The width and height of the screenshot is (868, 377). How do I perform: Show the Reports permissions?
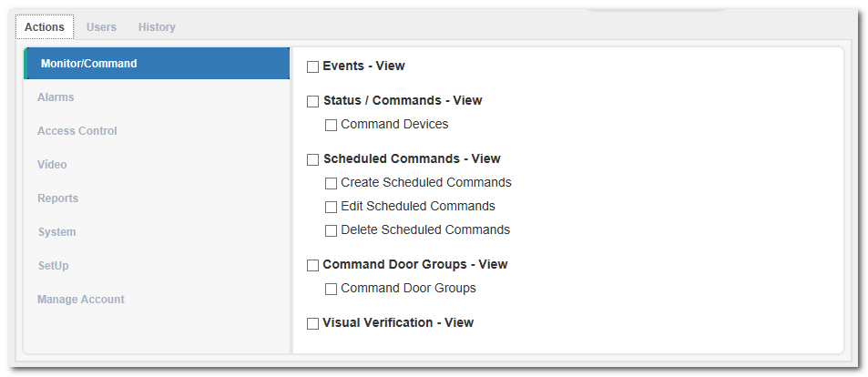157,199
